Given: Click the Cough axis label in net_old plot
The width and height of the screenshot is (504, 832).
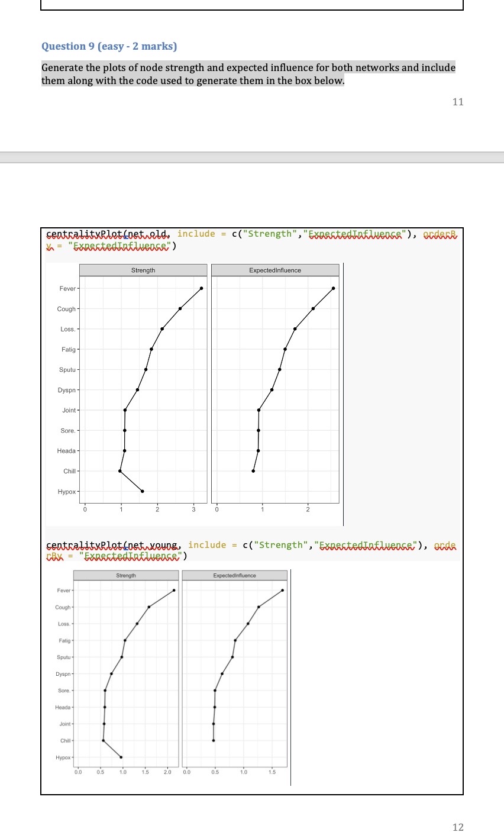Looking at the screenshot, I should (66, 309).
